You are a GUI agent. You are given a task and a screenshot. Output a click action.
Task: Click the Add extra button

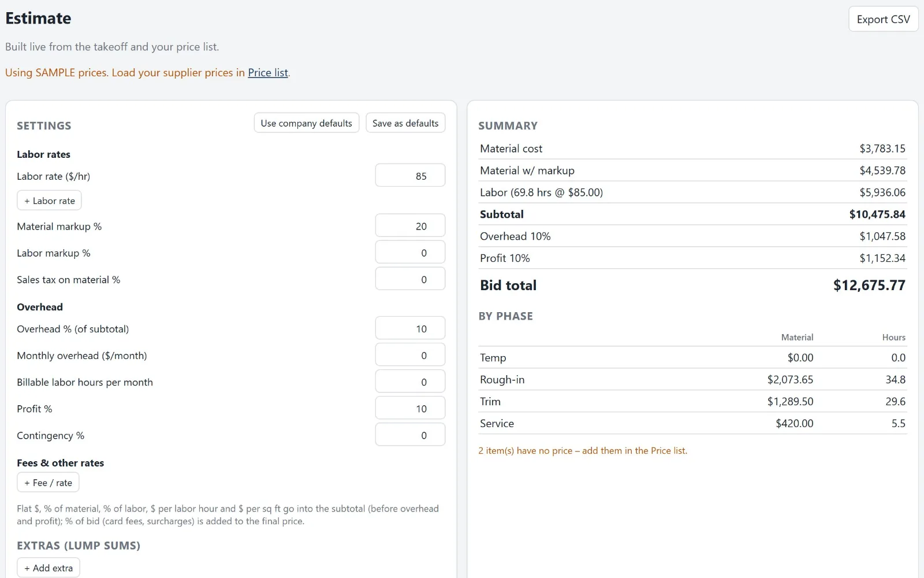(x=49, y=568)
